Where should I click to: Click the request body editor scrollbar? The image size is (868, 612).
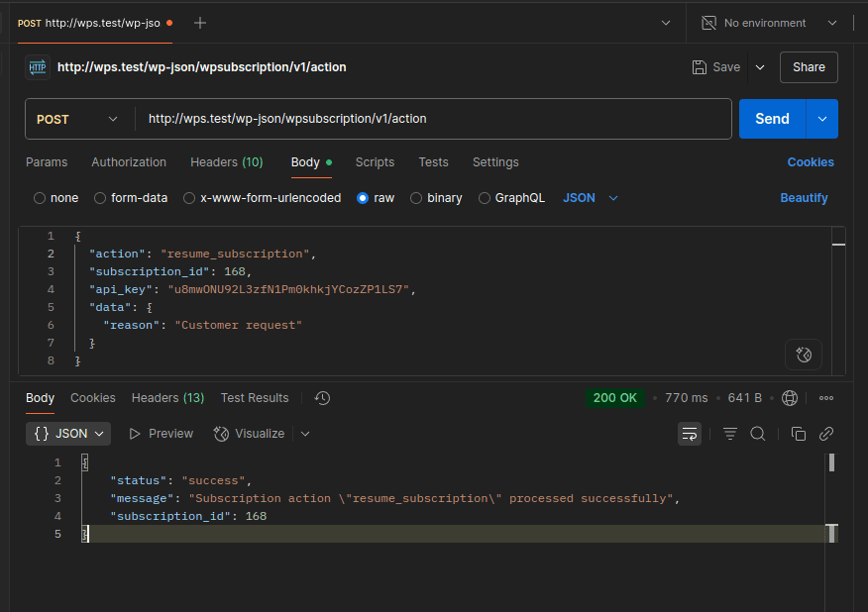[838, 301]
